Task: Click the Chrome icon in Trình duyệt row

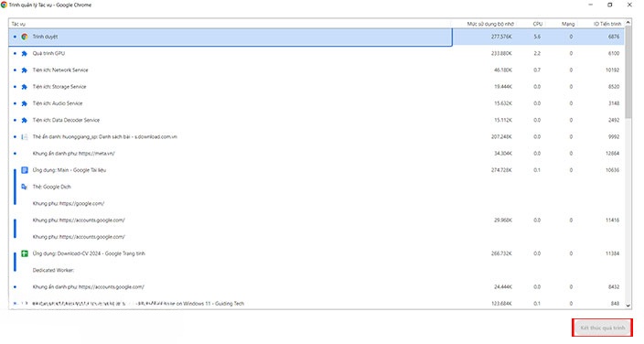Action: coord(25,37)
